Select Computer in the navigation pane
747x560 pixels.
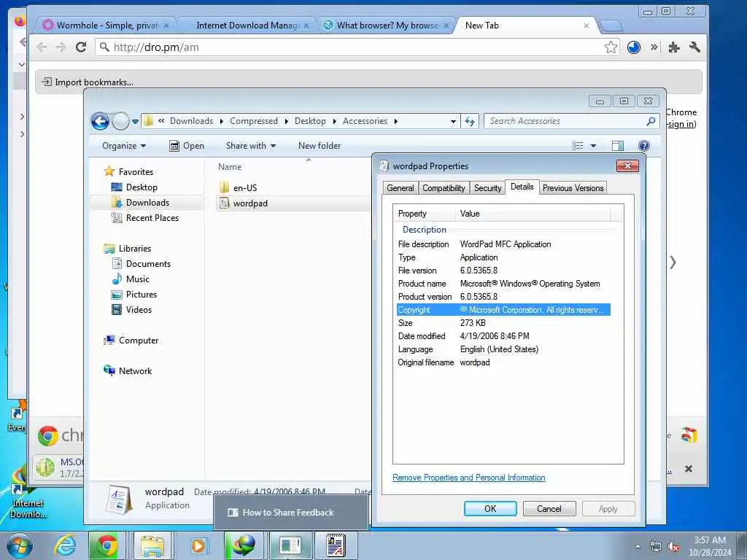[138, 340]
